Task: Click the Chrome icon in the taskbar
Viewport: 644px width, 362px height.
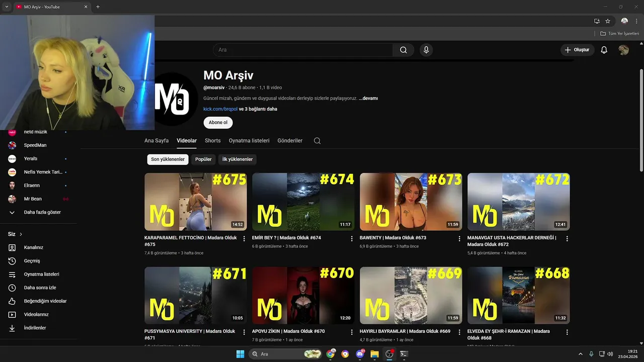Action: (x=331, y=354)
